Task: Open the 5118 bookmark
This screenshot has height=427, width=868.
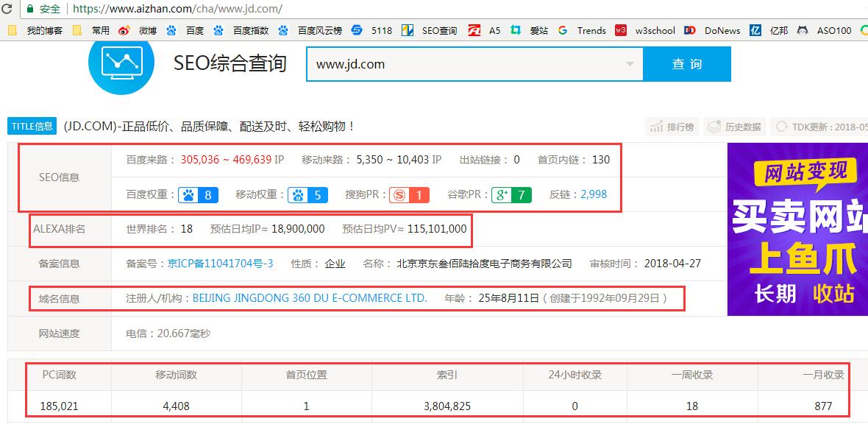Action: [372, 30]
